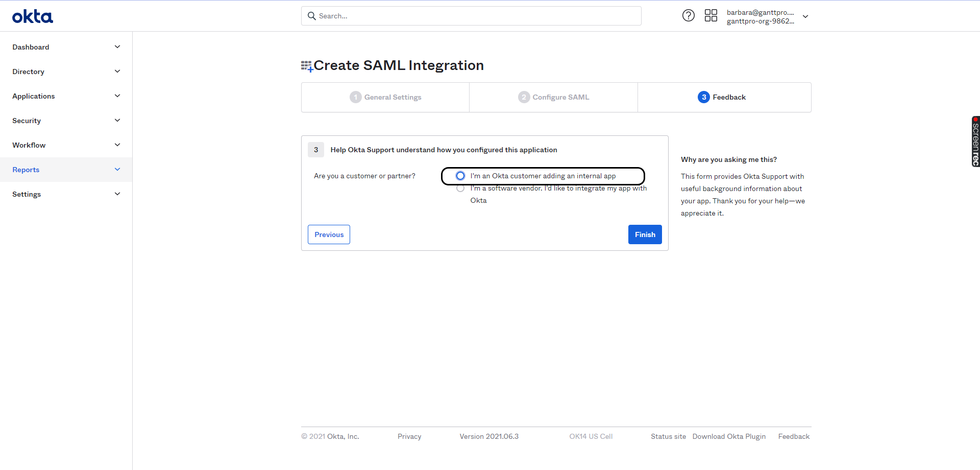Click the Create SAML Integration app icon
980x470 pixels.
point(307,66)
